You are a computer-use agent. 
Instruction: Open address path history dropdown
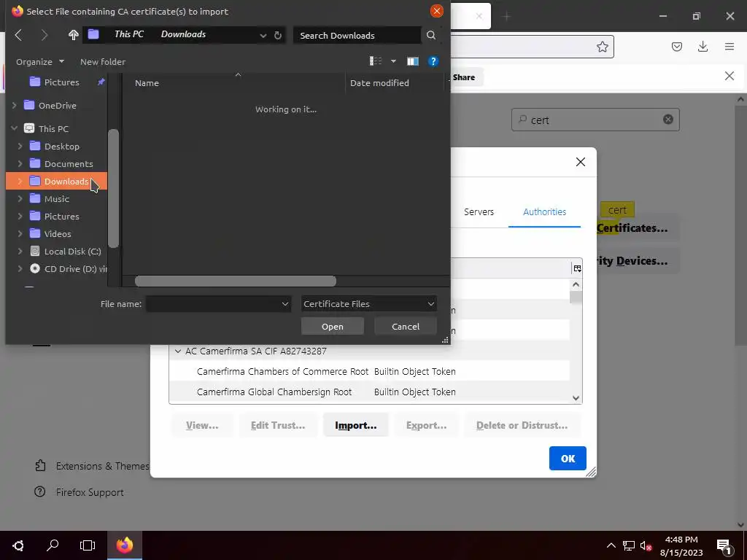[x=263, y=35]
